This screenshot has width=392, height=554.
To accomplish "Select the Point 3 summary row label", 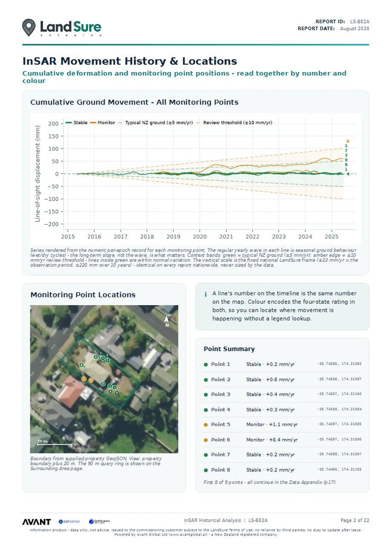I will [x=221, y=395].
